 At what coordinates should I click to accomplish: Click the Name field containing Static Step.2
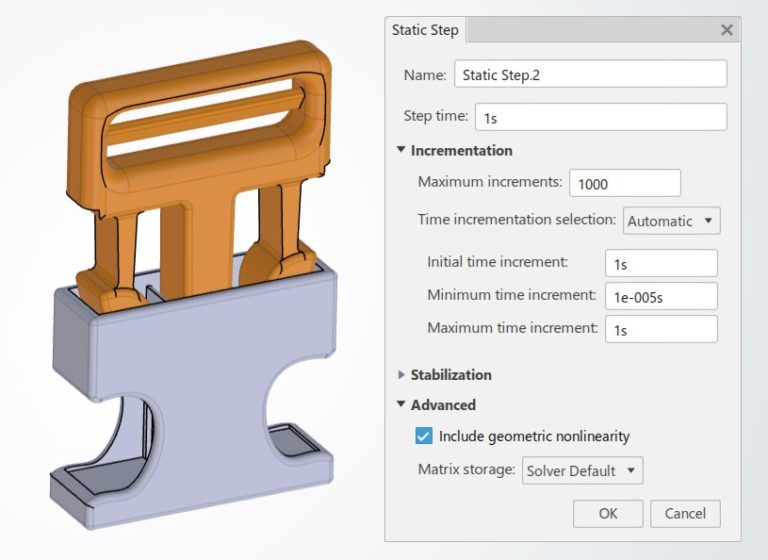[590, 75]
